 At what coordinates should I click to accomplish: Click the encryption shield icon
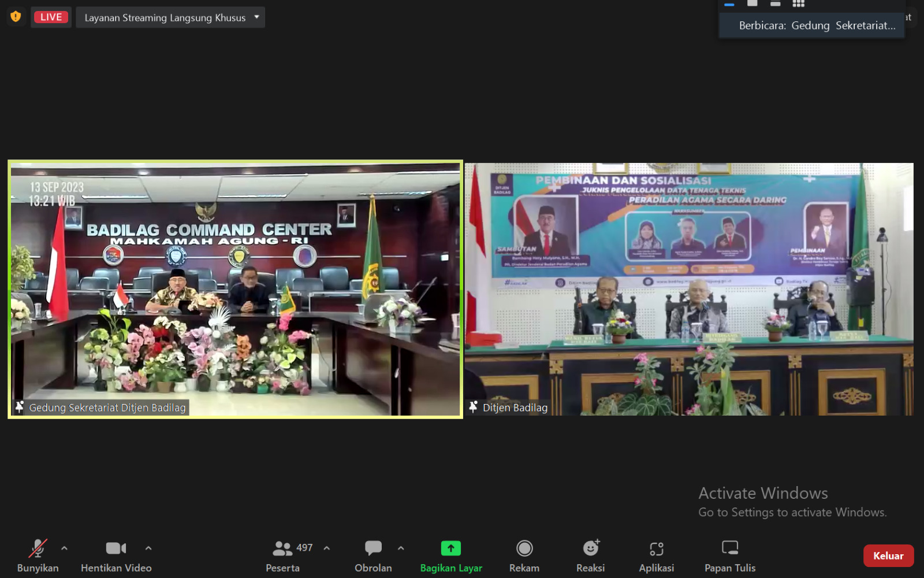[16, 17]
